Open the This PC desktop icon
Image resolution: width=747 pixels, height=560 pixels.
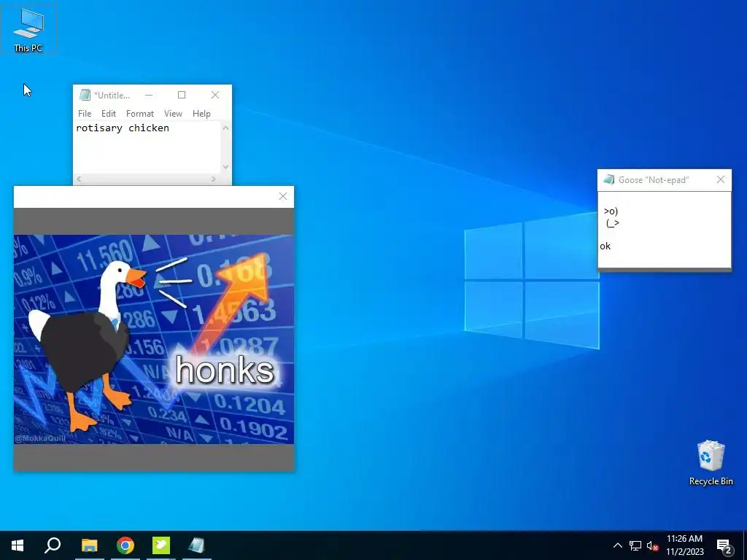click(x=28, y=29)
